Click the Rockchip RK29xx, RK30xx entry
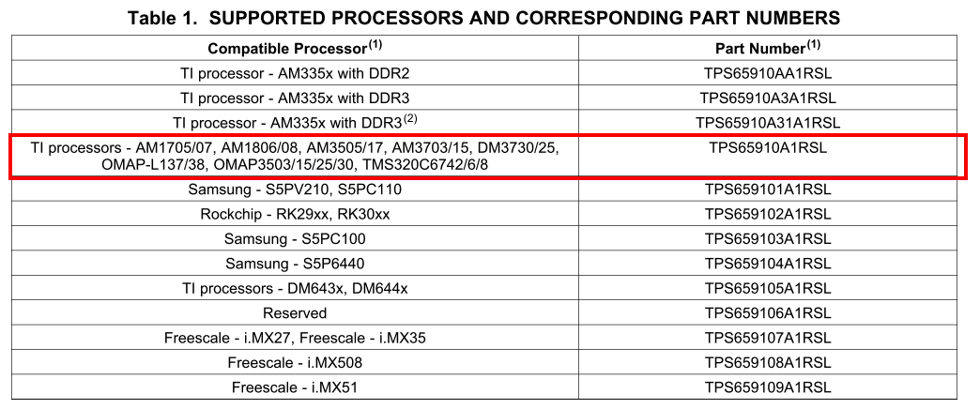 click(x=295, y=214)
